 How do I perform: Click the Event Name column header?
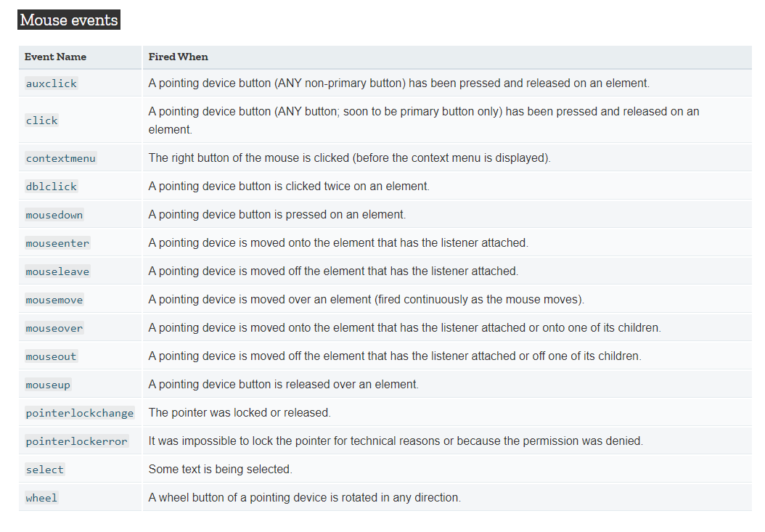coord(56,57)
